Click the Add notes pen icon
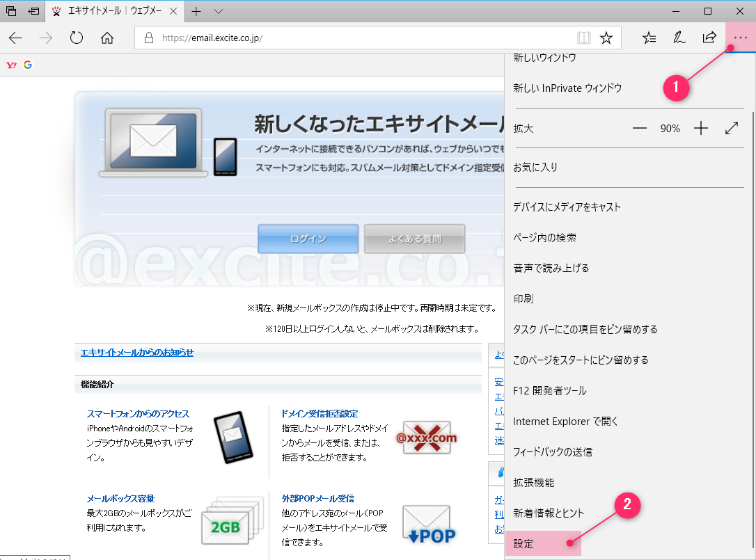The width and height of the screenshot is (756, 560). 679,38
